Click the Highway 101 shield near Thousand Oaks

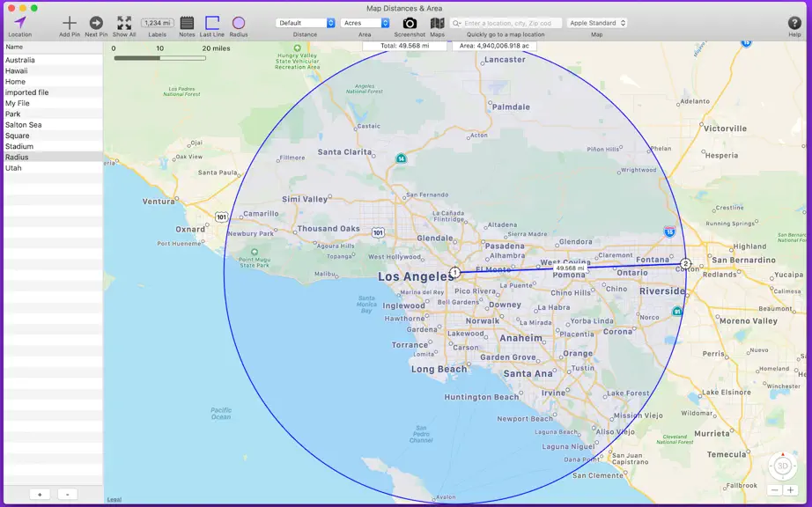coord(379,232)
